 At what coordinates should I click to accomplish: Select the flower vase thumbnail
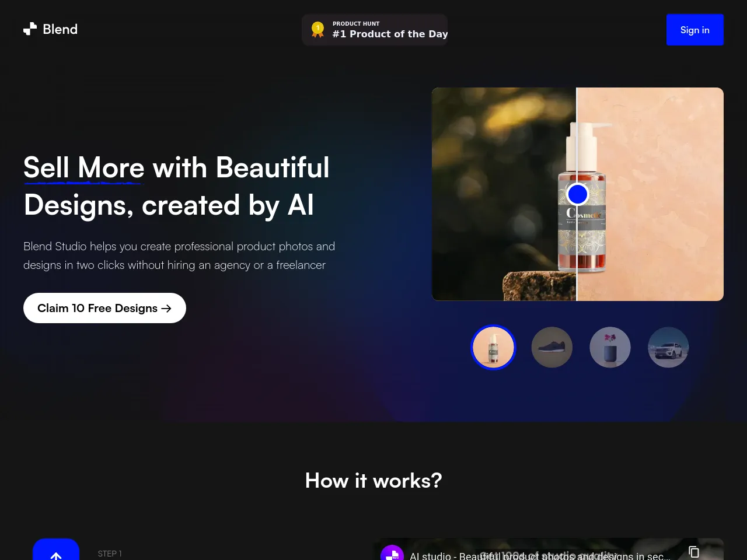click(610, 347)
